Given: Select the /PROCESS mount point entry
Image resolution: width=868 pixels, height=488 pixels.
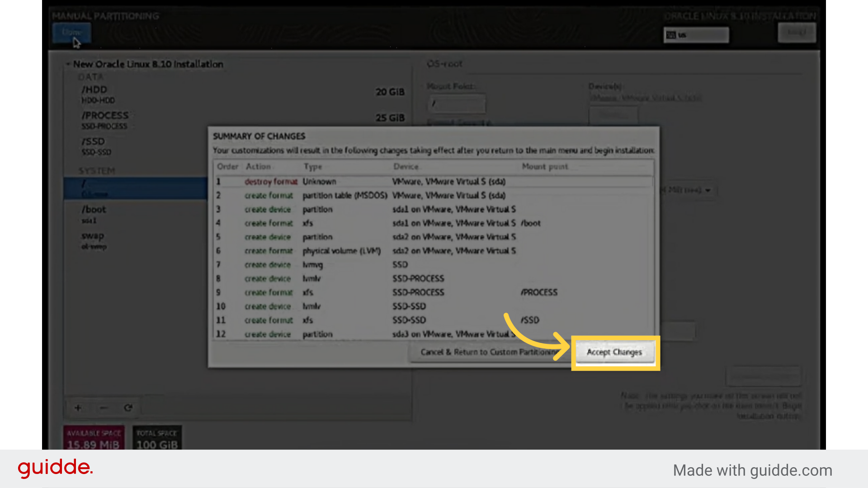Looking at the screenshot, I should click(x=104, y=115).
